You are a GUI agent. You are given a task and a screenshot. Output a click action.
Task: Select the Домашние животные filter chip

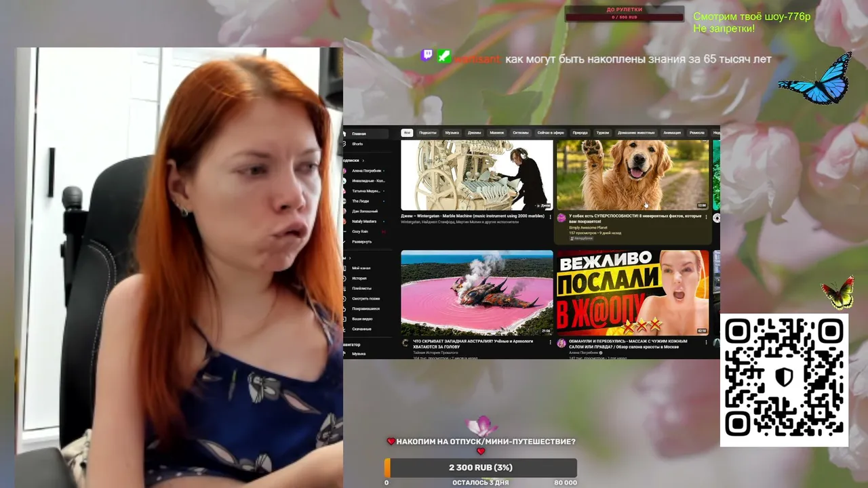636,133
